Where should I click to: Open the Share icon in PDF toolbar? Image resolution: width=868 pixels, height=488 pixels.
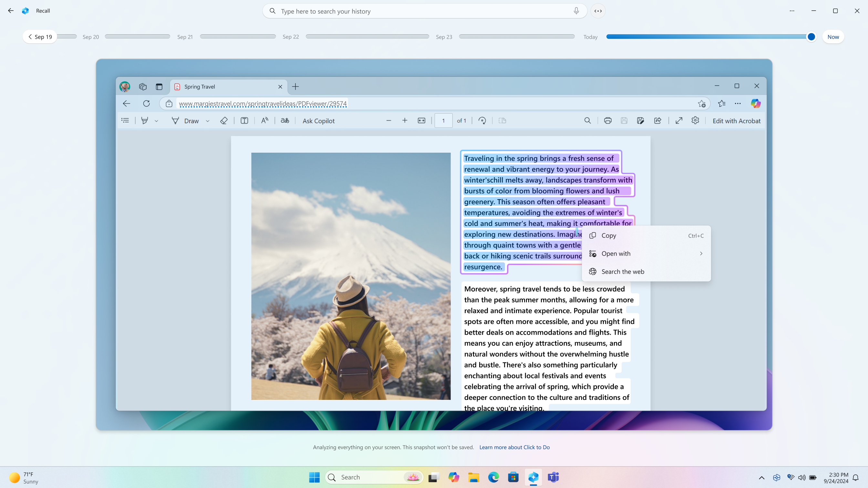click(657, 120)
